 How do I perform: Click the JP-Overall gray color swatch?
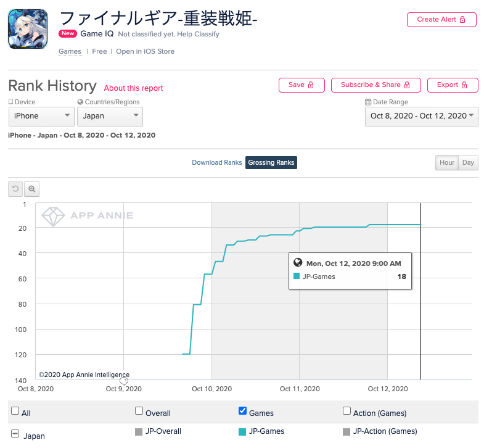139,431
